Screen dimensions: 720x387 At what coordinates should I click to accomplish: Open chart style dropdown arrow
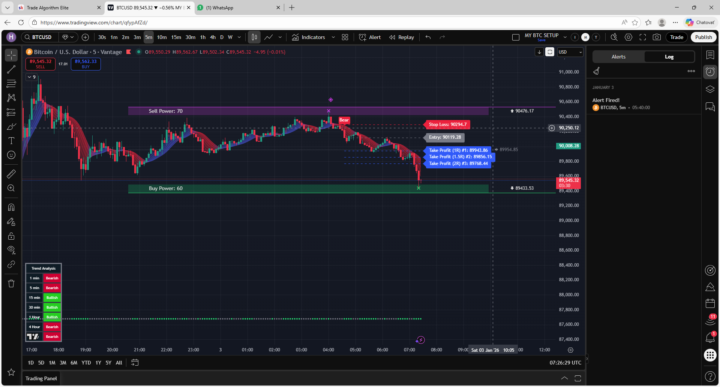tap(280, 37)
